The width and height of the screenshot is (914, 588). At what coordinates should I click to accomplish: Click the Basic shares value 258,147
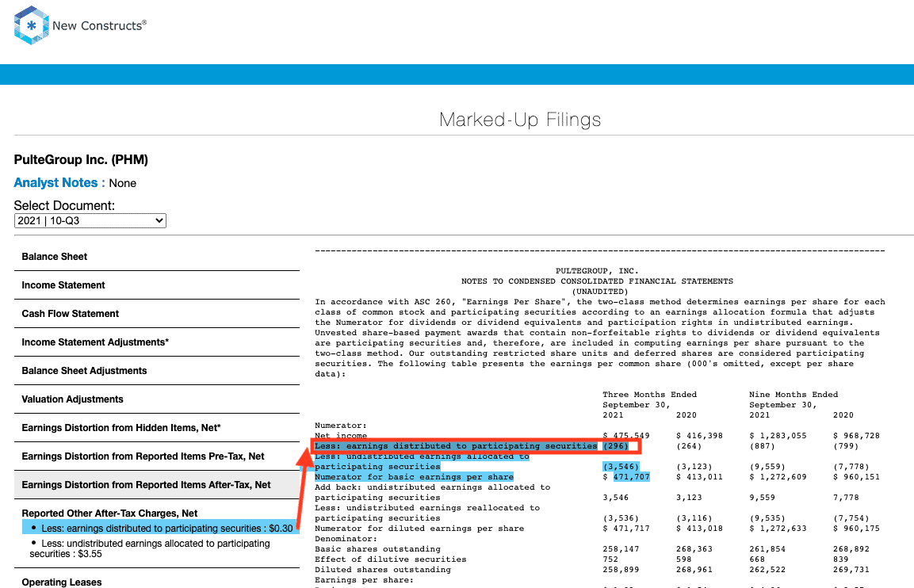tap(621, 549)
